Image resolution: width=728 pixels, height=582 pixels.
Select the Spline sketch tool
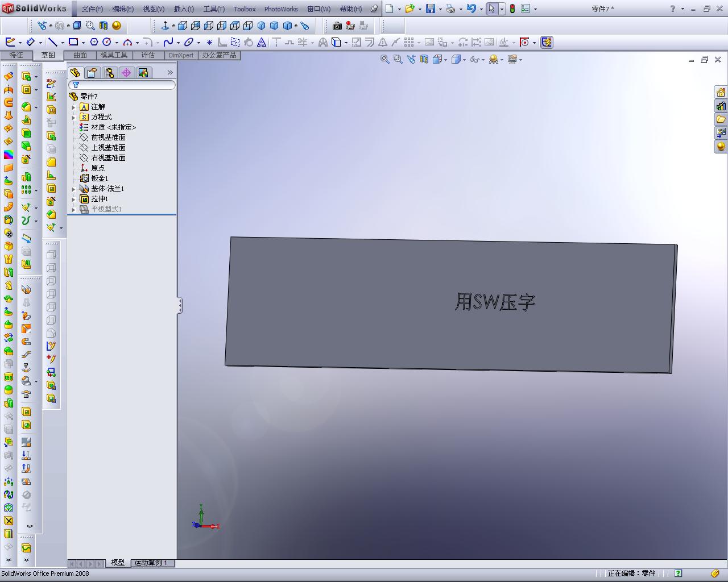(x=168, y=42)
